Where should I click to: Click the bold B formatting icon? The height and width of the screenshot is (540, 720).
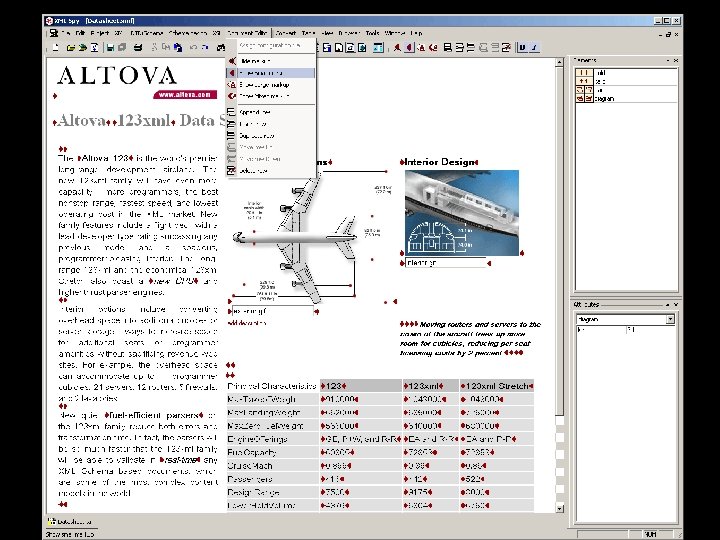pyautogui.click(x=524, y=47)
